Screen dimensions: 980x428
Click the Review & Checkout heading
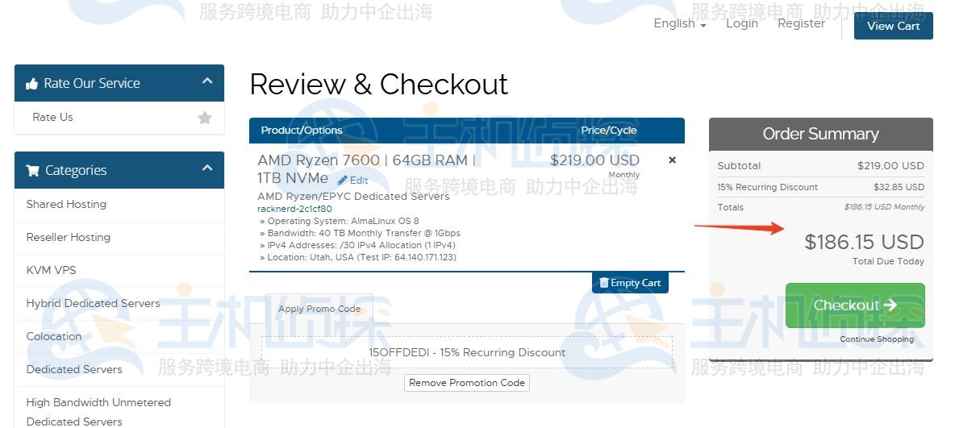point(379,85)
